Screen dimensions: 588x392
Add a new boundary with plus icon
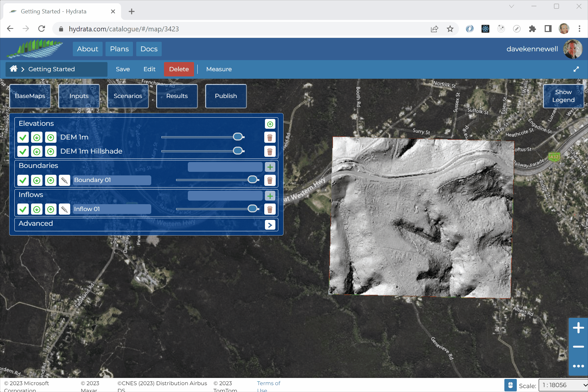[270, 167]
